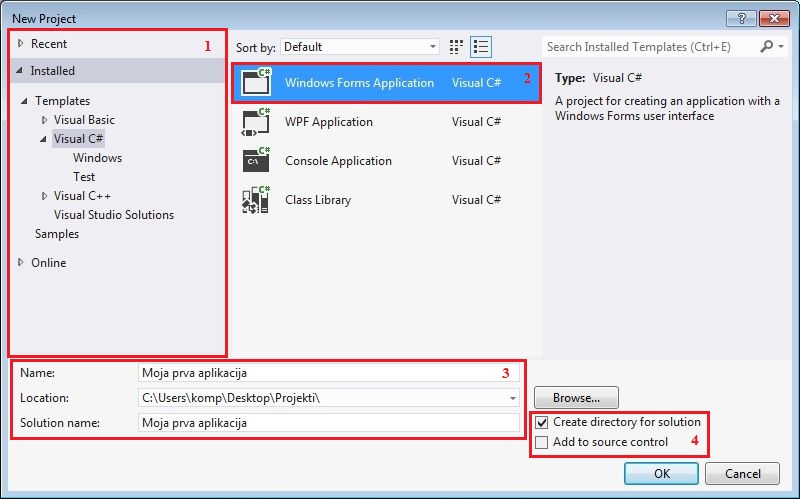This screenshot has height=499, width=800.
Task: Click the search magnifier icon
Action: 767,47
